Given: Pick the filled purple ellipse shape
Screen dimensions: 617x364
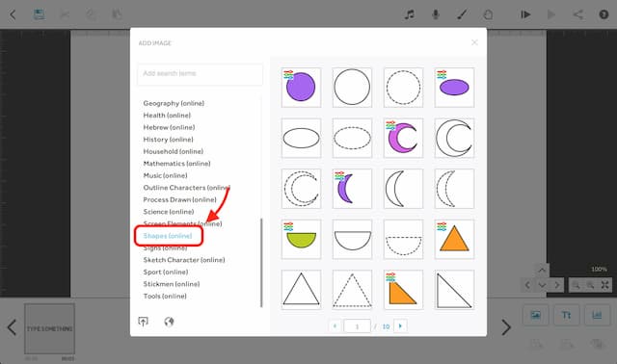Looking at the screenshot, I should [x=454, y=88].
